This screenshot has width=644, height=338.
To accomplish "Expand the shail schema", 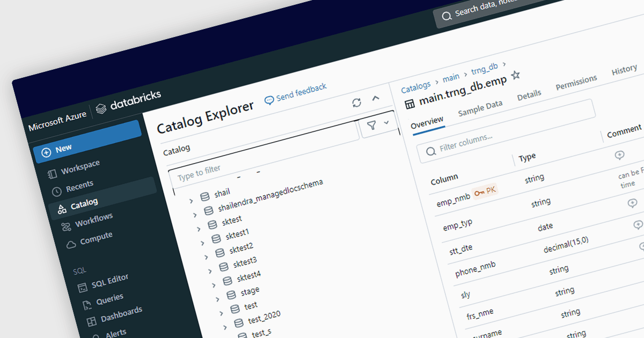I will click(191, 200).
